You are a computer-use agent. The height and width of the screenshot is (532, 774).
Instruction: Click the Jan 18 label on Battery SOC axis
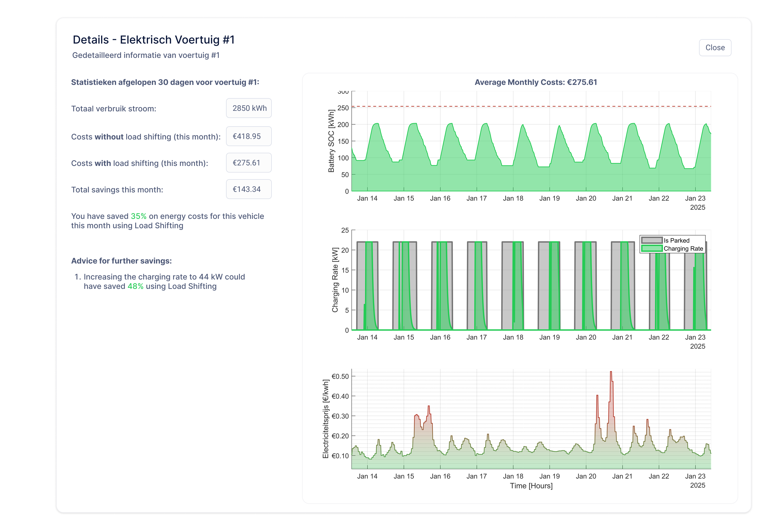513,198
